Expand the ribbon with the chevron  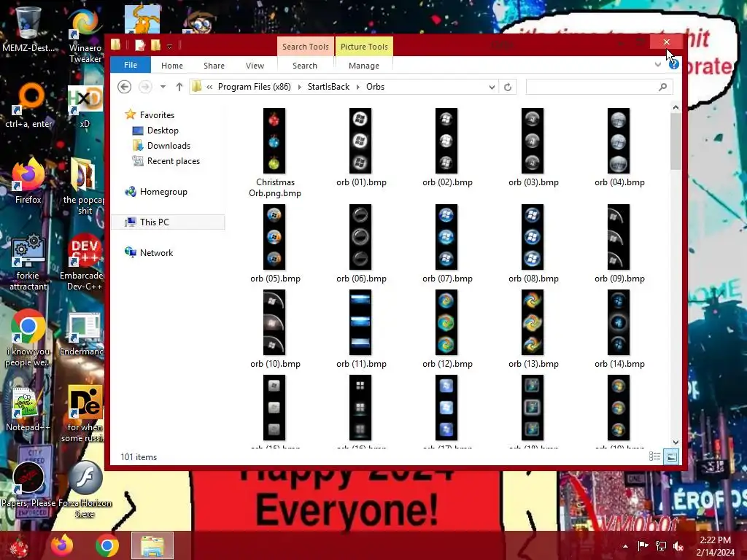click(658, 64)
